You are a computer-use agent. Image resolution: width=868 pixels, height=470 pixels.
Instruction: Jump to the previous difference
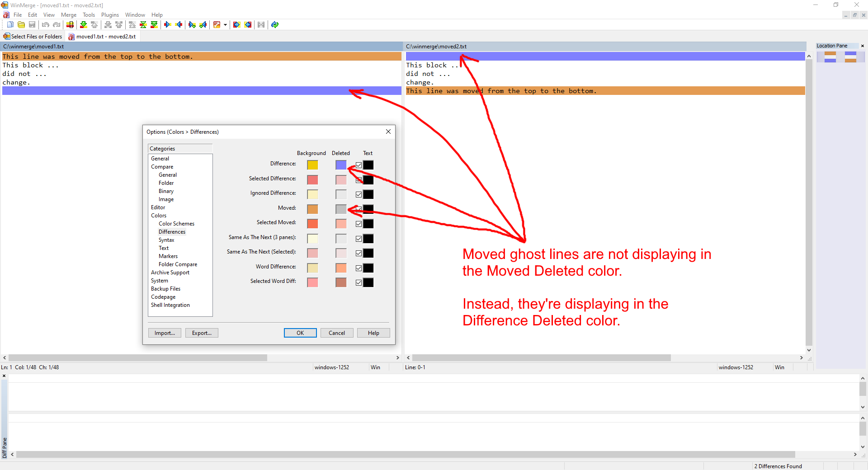tap(94, 24)
